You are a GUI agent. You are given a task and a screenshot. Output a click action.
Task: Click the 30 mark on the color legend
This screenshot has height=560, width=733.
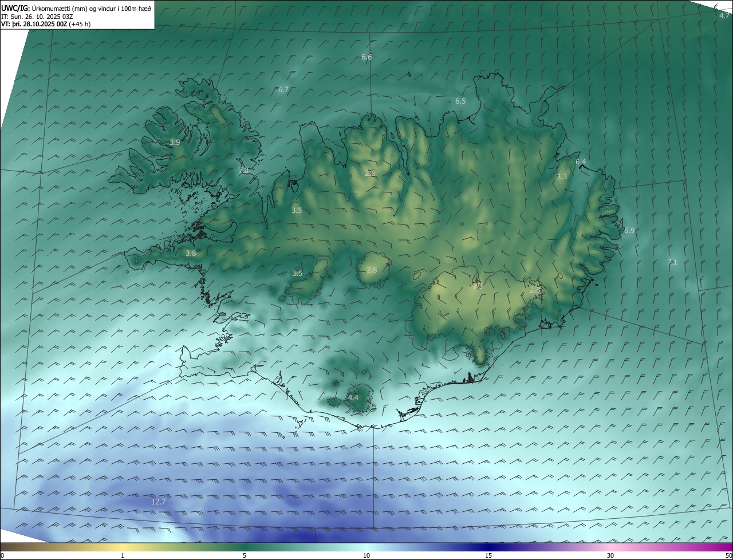[x=610, y=555]
